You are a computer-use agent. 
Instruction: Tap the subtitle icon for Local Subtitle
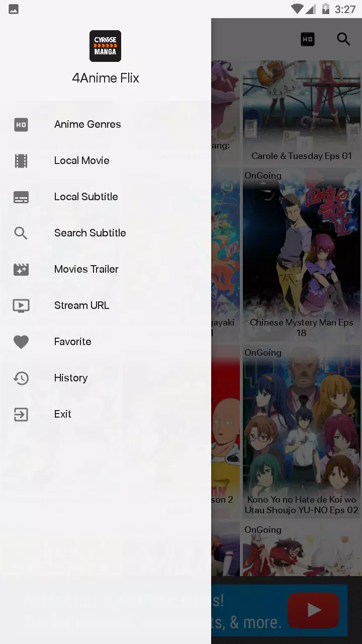(21, 197)
